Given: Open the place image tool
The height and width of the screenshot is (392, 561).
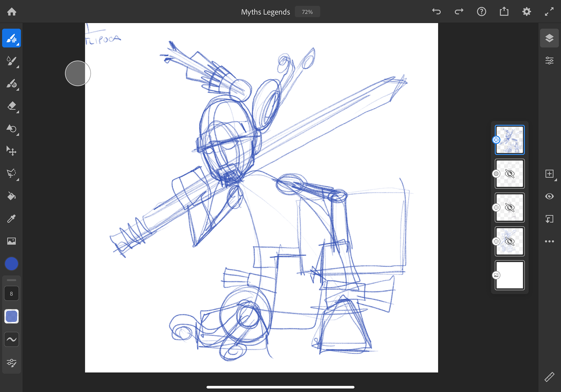Looking at the screenshot, I should (11, 241).
